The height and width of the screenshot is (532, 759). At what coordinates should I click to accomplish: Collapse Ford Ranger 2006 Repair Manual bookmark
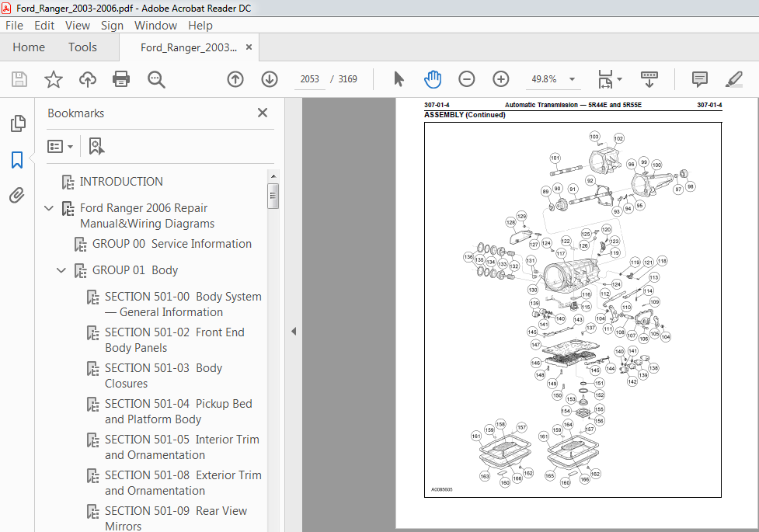pos(49,209)
